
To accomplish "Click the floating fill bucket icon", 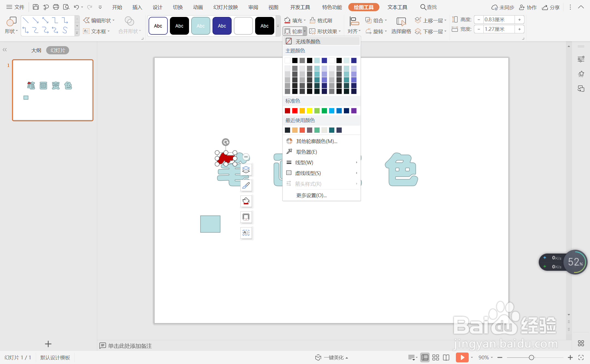I will (x=246, y=201).
